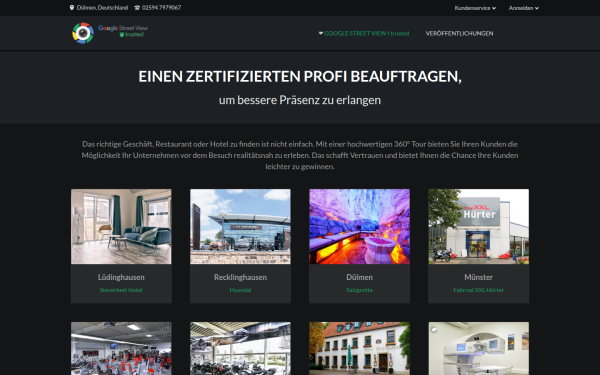Open the Anmelden dropdown
600x375 pixels.
[523, 8]
